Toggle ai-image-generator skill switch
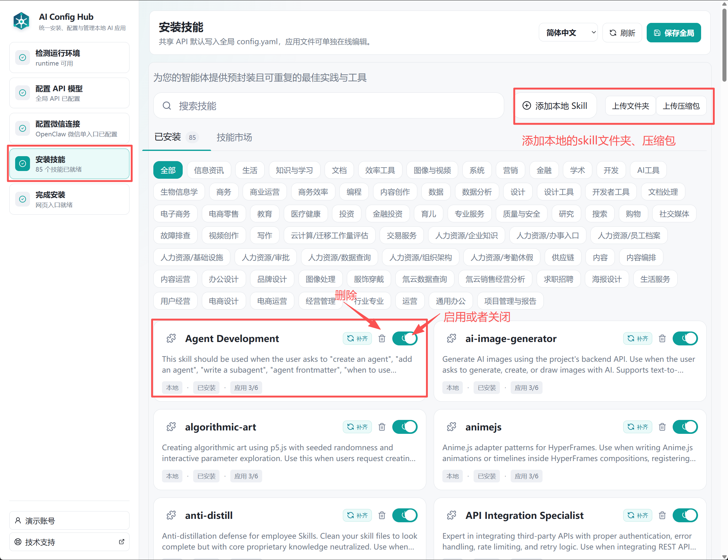The height and width of the screenshot is (560, 728). [685, 339]
